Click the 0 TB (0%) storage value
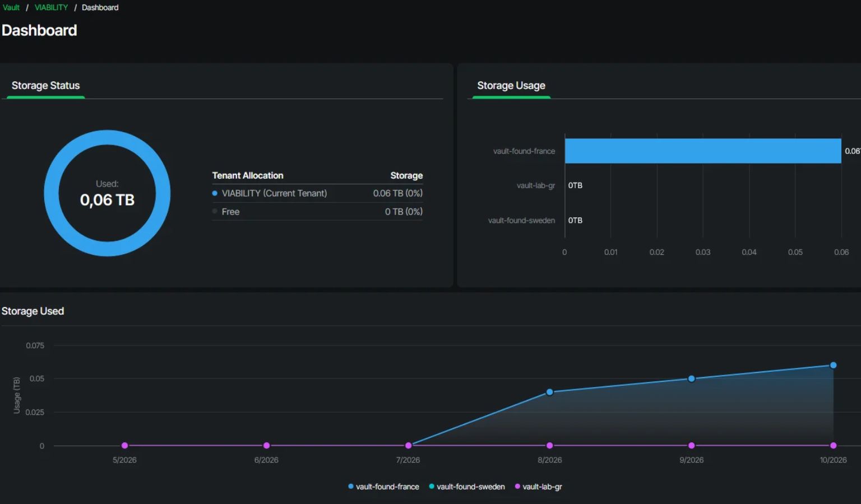Screen dimensions: 861x504 click(404, 212)
